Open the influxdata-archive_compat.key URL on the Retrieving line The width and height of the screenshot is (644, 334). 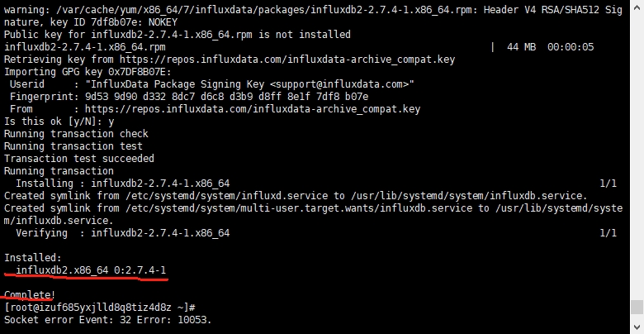point(287,60)
